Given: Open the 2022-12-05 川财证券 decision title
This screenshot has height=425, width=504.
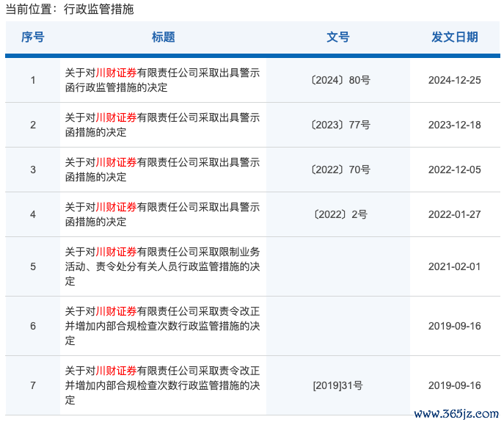Looking at the screenshot, I should pos(162,170).
